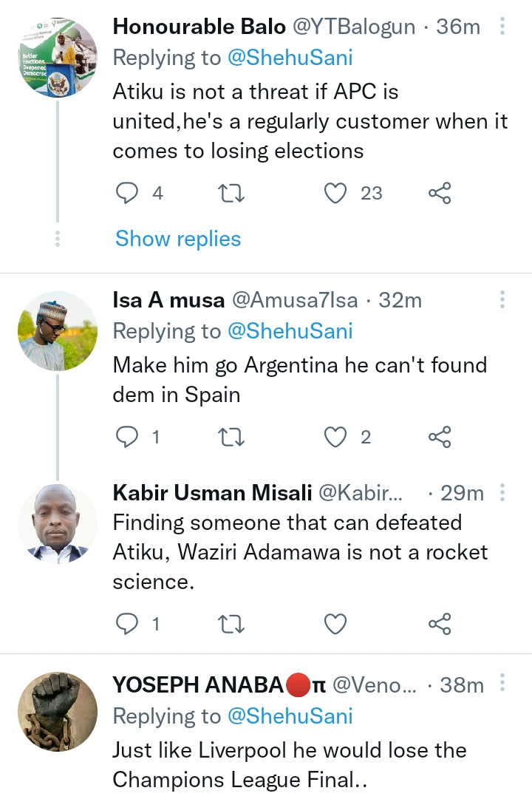This screenshot has width=532, height=799.
Task: Reply to Kabir Usman Misali's tweet
Action: pos(128,625)
